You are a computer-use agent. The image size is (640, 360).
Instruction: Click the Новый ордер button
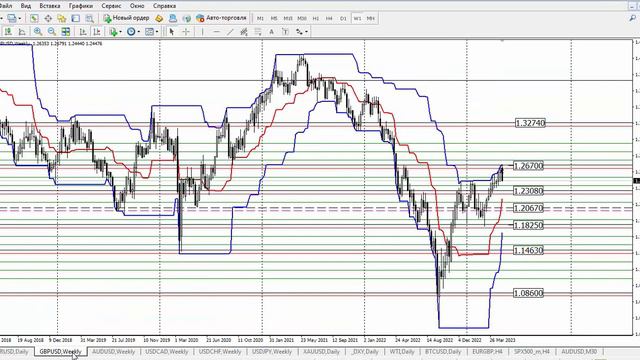coord(126,18)
